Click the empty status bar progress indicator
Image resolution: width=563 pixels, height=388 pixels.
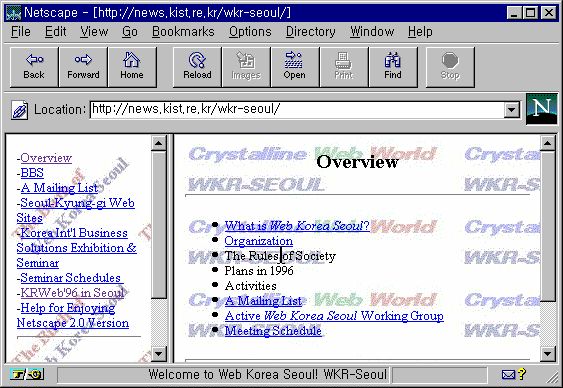439,375
